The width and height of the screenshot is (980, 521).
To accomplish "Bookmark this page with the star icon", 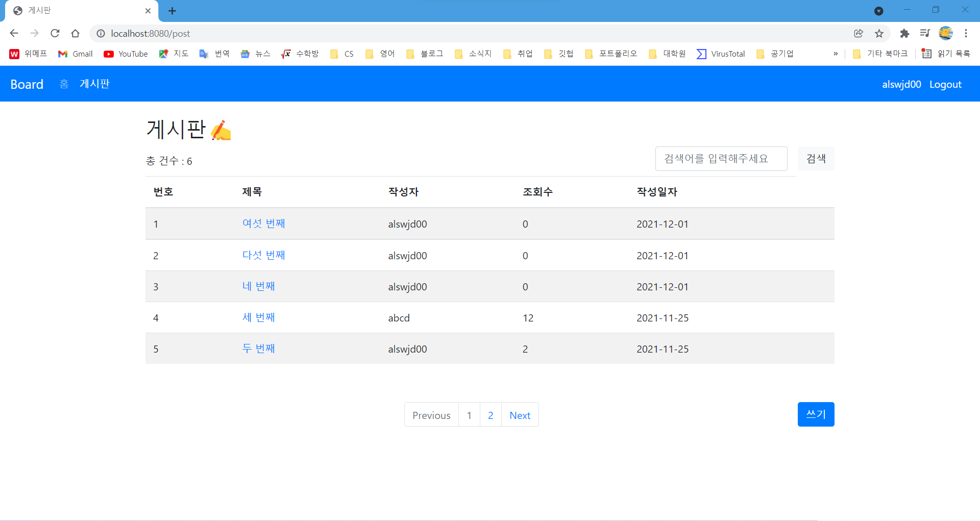I will click(x=879, y=33).
